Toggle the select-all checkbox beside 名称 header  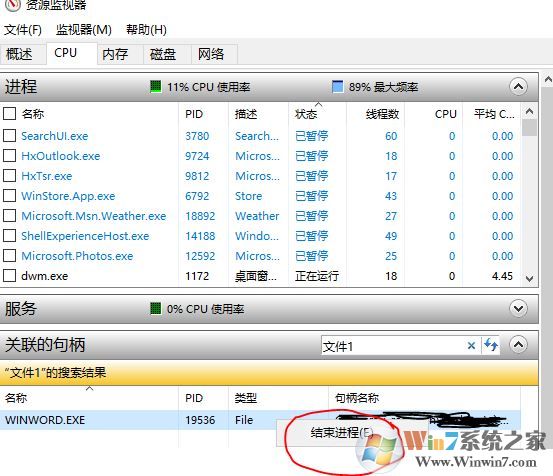(10, 114)
